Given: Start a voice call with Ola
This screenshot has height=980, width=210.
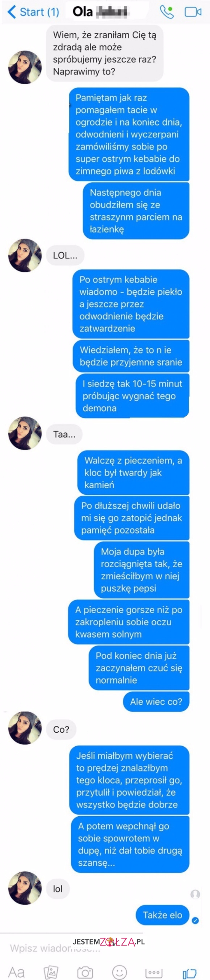Looking at the screenshot, I should click(167, 12).
